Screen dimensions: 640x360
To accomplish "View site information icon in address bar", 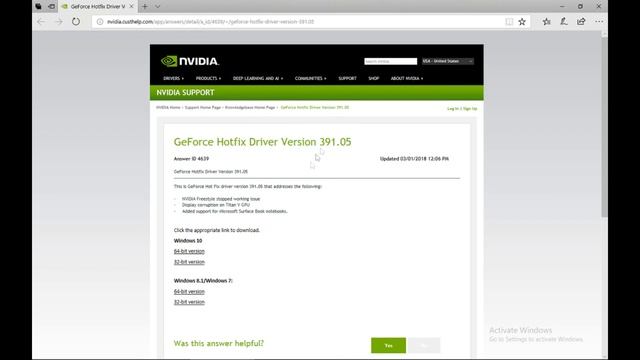I will click(100, 22).
